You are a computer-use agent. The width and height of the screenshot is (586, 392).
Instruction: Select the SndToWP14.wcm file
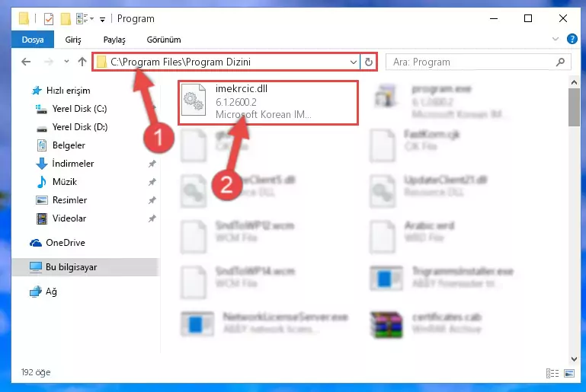tap(238, 282)
